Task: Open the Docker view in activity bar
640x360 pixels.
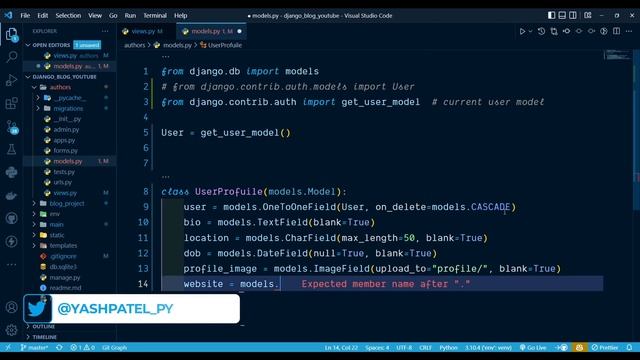Action: pos(11,196)
